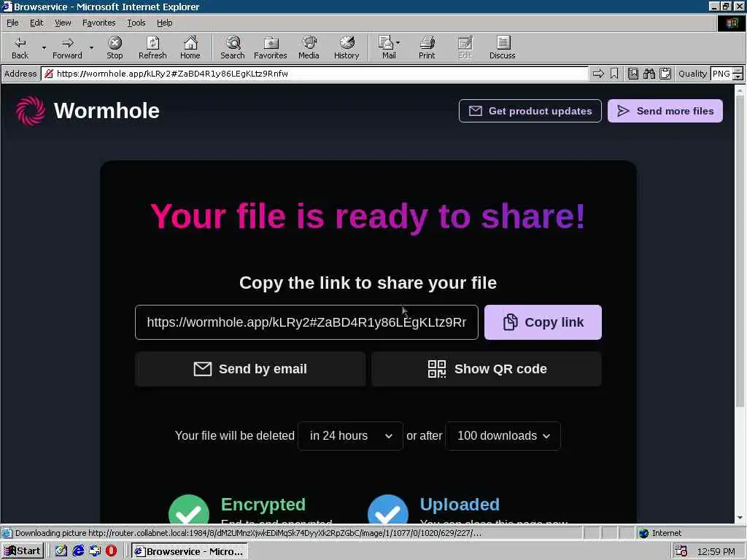Click Send by email button
The height and width of the screenshot is (560, 747).
pos(250,369)
